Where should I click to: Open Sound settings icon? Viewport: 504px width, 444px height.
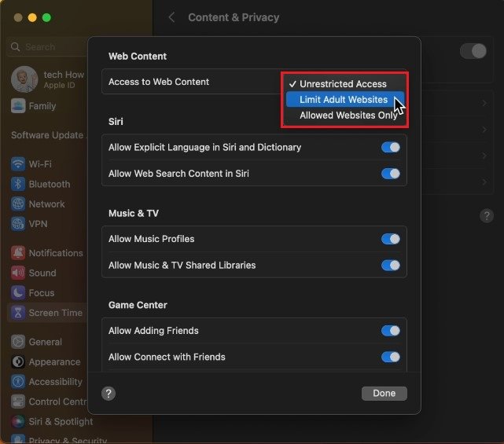coord(18,273)
